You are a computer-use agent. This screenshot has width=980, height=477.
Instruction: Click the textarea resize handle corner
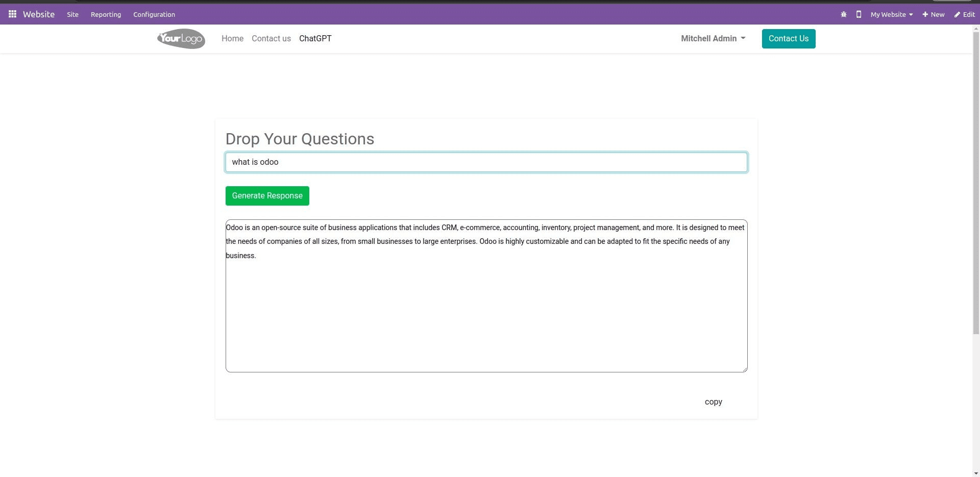[x=744, y=369]
